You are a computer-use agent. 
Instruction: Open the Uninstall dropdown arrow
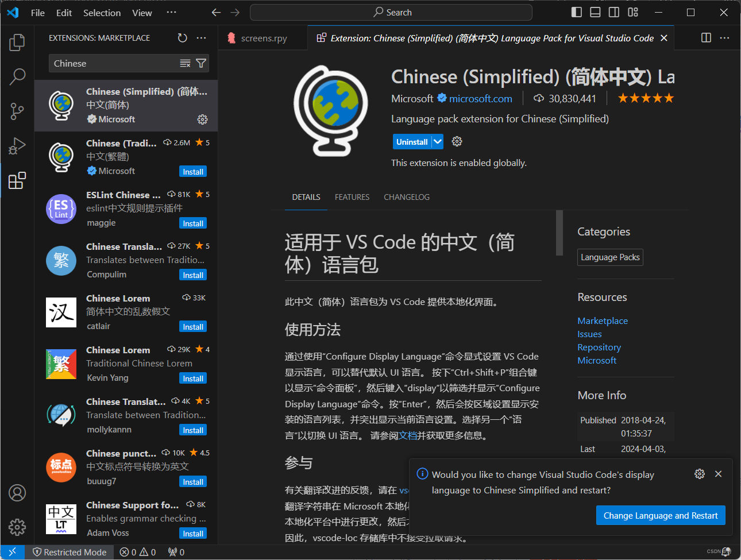pyautogui.click(x=438, y=141)
